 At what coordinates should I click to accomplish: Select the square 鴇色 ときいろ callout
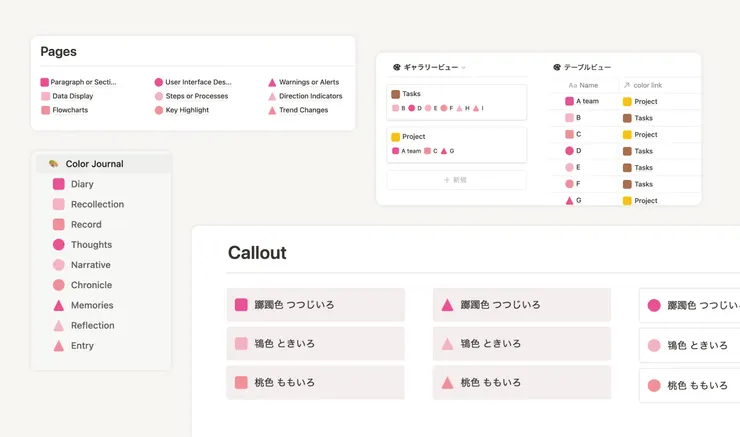click(315, 344)
